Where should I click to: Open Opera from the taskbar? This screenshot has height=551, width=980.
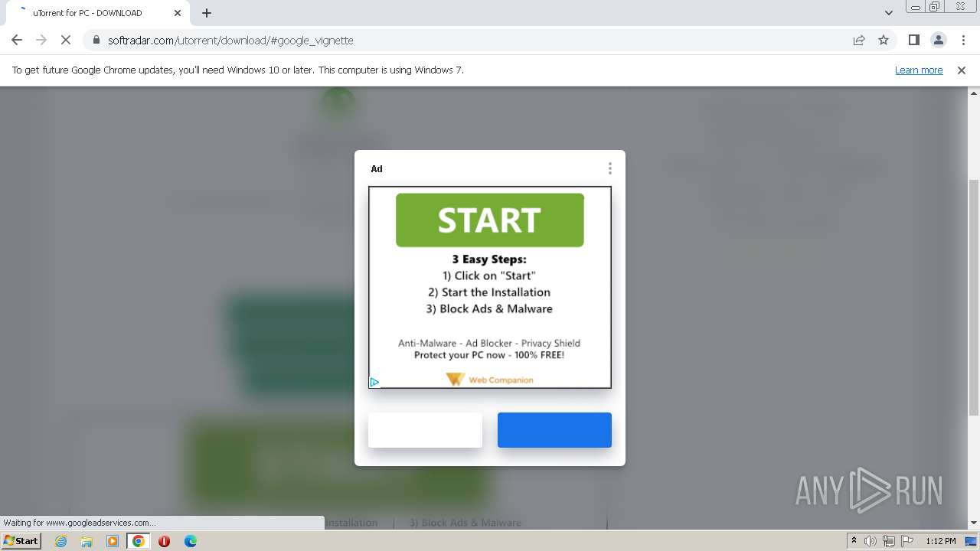[x=164, y=541]
